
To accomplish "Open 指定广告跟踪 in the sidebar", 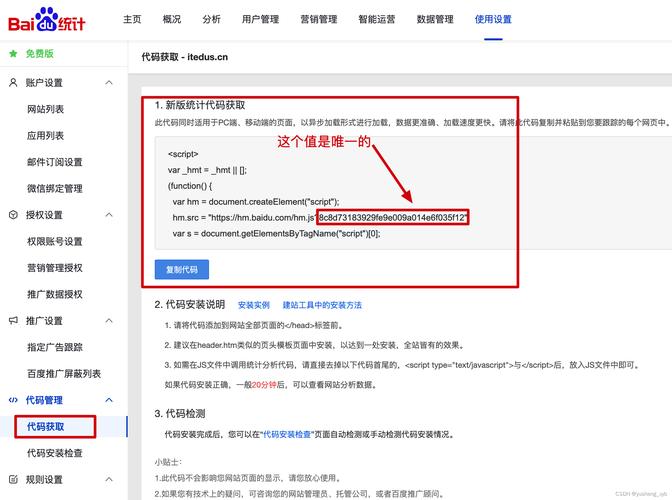I will pyautogui.click(x=55, y=347).
